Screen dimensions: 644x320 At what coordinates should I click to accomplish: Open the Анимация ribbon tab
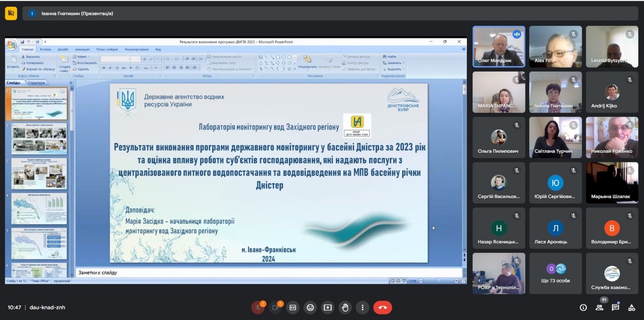pos(82,49)
